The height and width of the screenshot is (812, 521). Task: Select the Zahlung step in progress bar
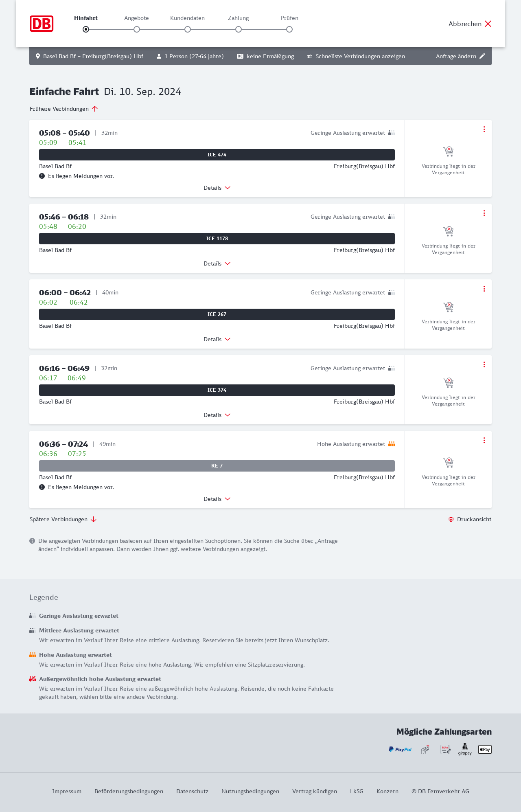click(x=239, y=29)
